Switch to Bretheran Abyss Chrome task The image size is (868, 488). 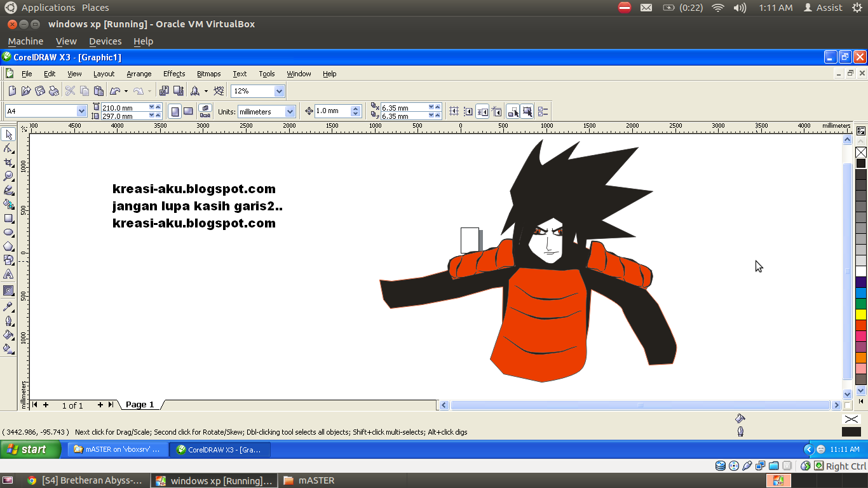[85, 481]
